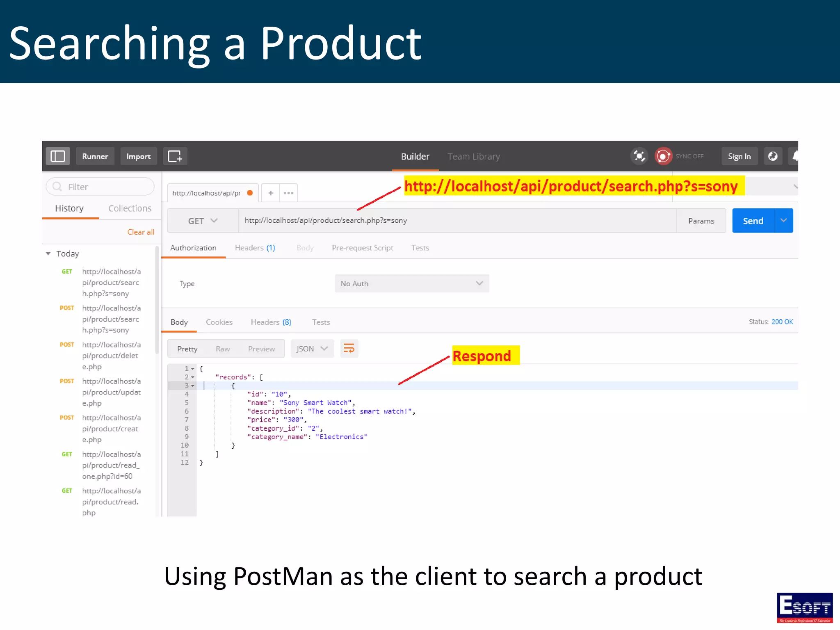
Task: Open GET search.php?s=sony history entry
Action: point(101,283)
